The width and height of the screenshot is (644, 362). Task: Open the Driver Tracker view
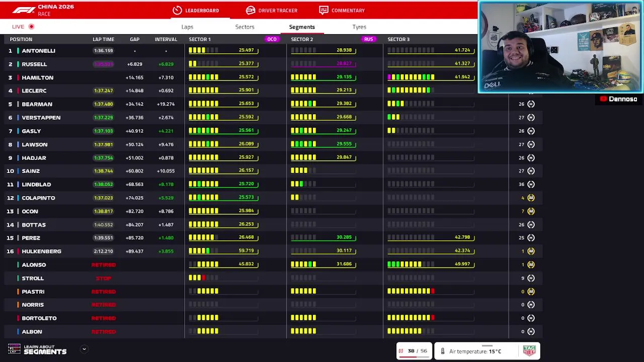tap(272, 10)
